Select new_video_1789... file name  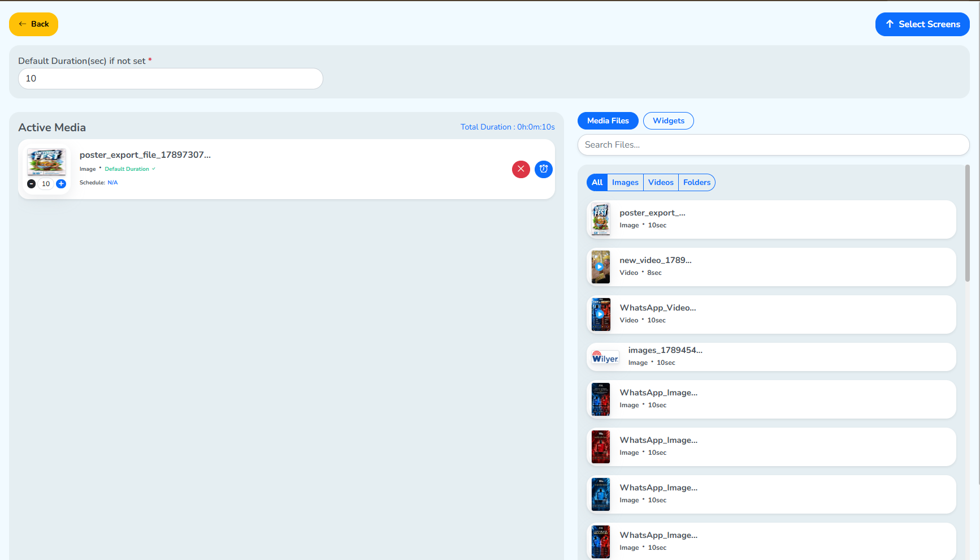click(656, 260)
